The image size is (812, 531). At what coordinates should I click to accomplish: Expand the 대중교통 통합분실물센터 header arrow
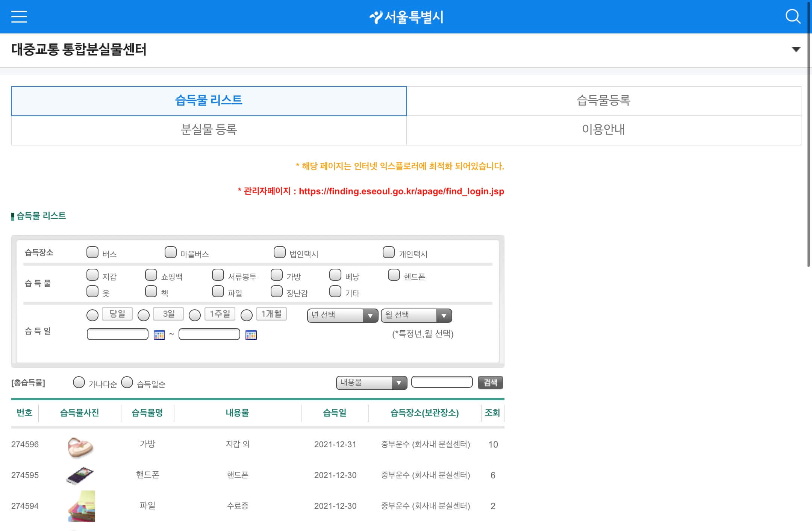click(796, 49)
